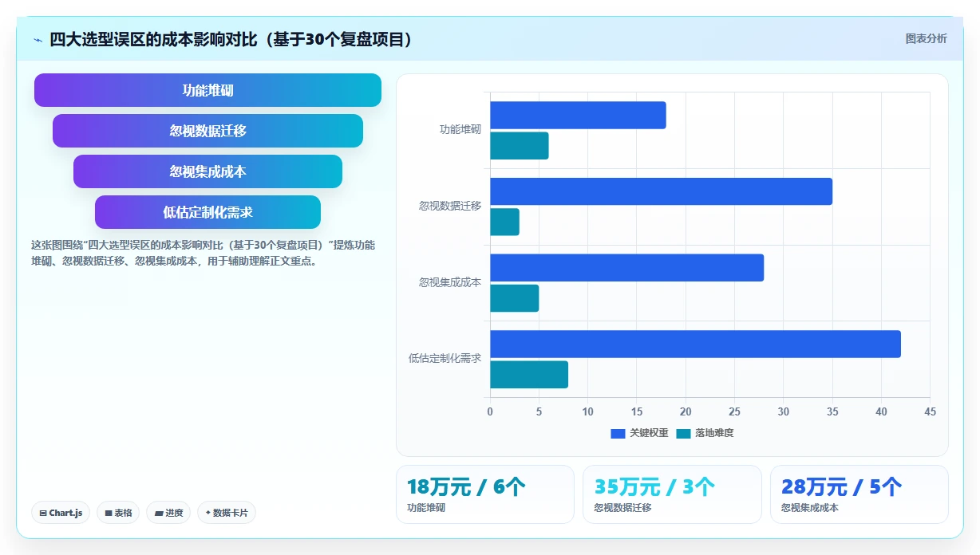Click the x-axis tick label 25

pyautogui.click(x=734, y=411)
